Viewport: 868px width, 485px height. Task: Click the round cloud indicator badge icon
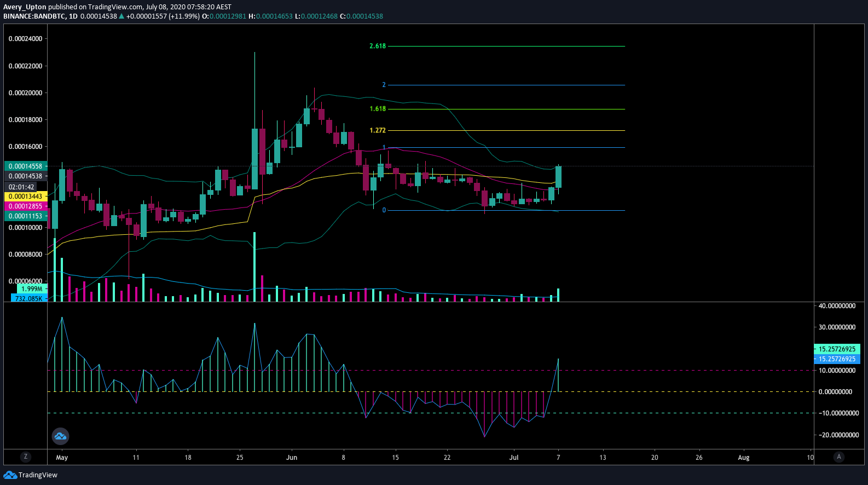(60, 436)
